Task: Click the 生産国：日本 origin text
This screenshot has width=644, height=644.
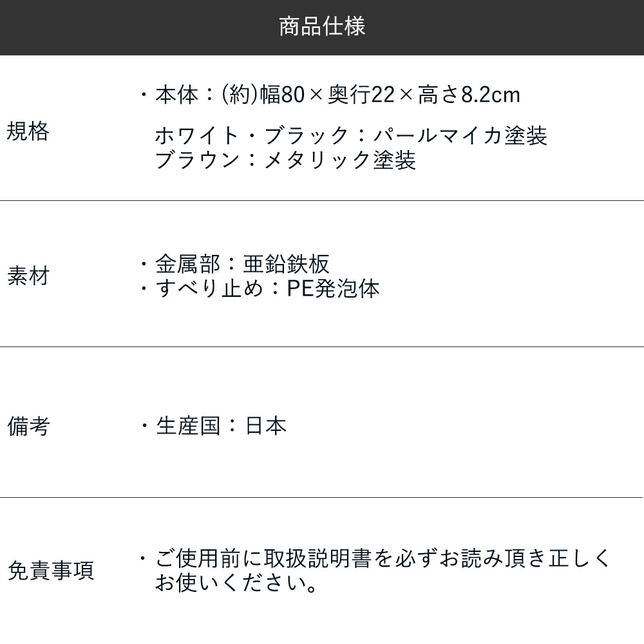Action: point(221,426)
